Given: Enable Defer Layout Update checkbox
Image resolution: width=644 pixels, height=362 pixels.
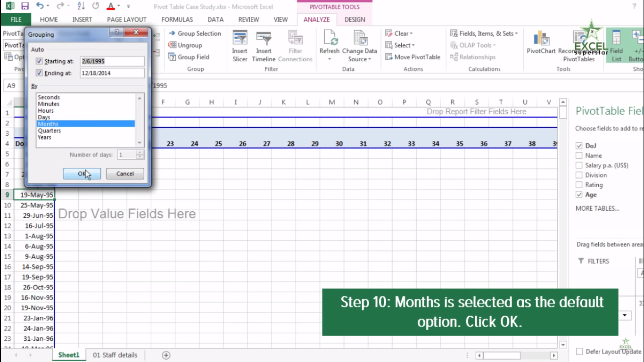Looking at the screenshot, I should pos(579,352).
